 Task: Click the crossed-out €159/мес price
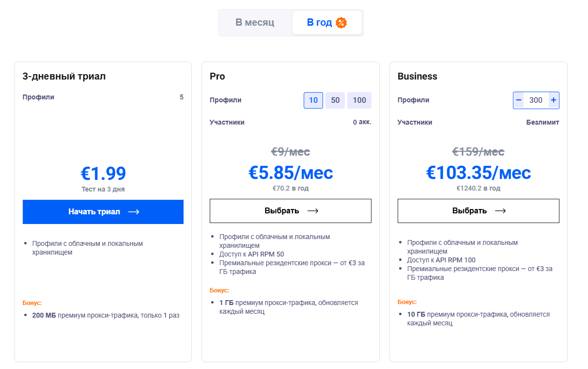click(479, 152)
